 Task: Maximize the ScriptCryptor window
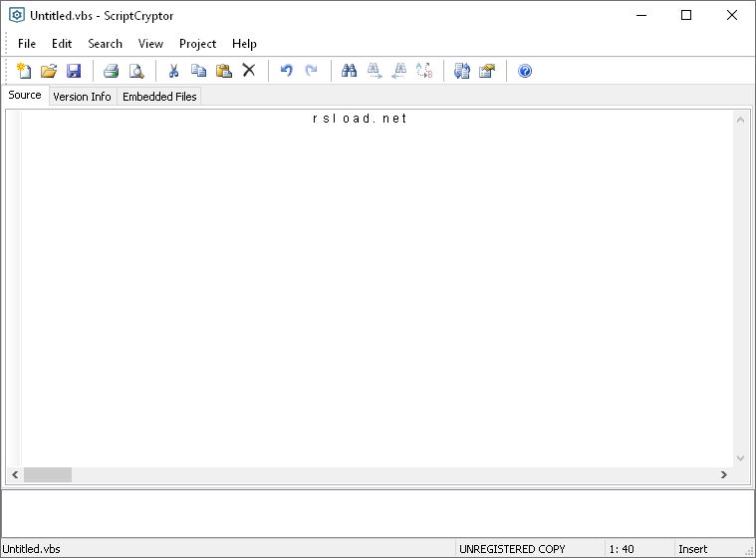(686, 15)
